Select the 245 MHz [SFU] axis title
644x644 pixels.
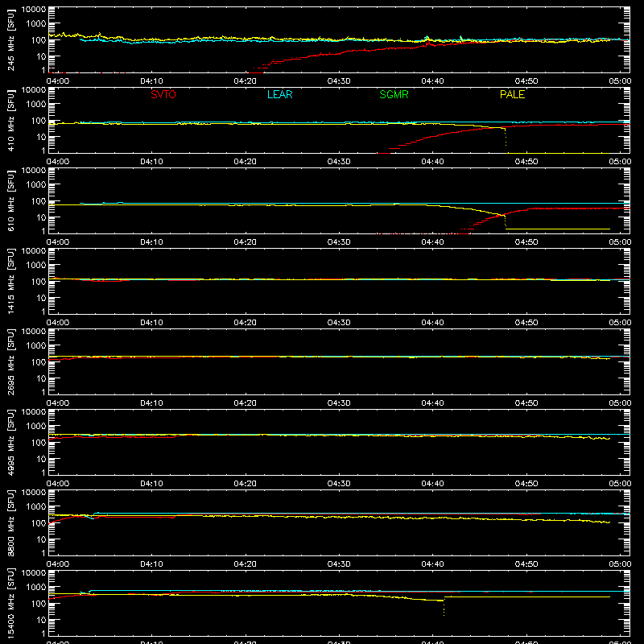[10, 39]
